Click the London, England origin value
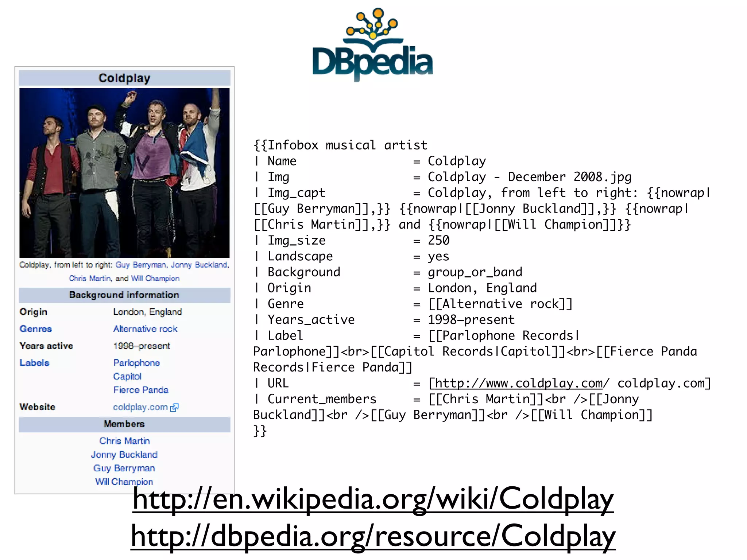Image resolution: width=747 pixels, height=560 pixels. click(x=147, y=312)
